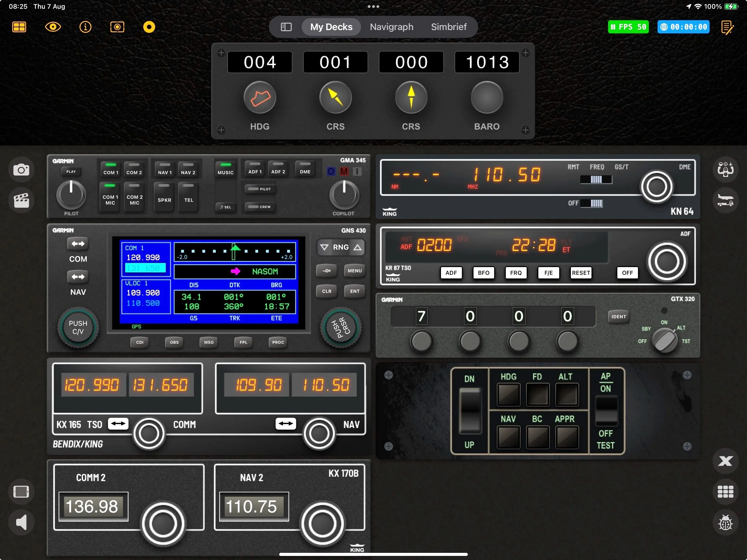Tap the speaker mute icon
Image resolution: width=747 pixels, height=560 pixels.
(21, 523)
